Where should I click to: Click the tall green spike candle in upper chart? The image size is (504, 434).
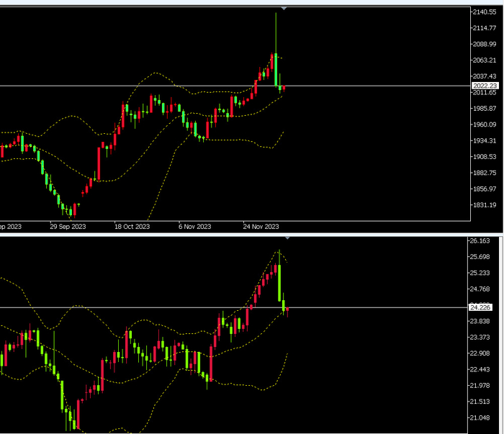276,69
